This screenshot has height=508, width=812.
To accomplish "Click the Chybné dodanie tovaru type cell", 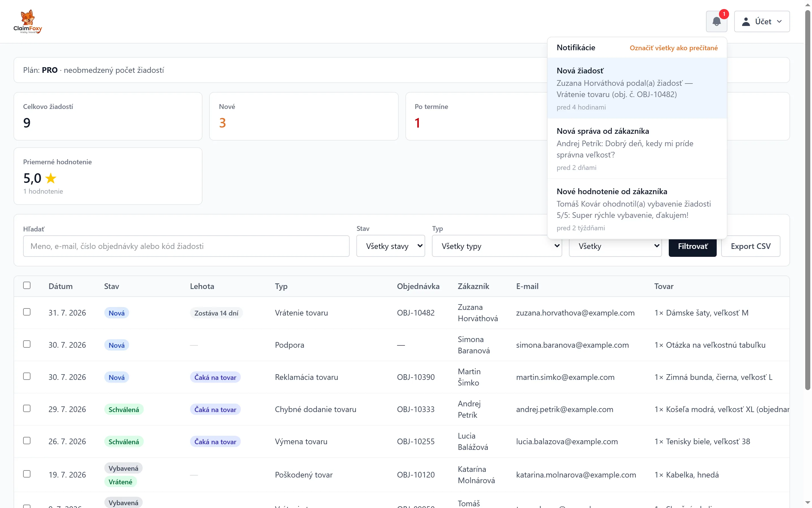I will pyautogui.click(x=315, y=409).
